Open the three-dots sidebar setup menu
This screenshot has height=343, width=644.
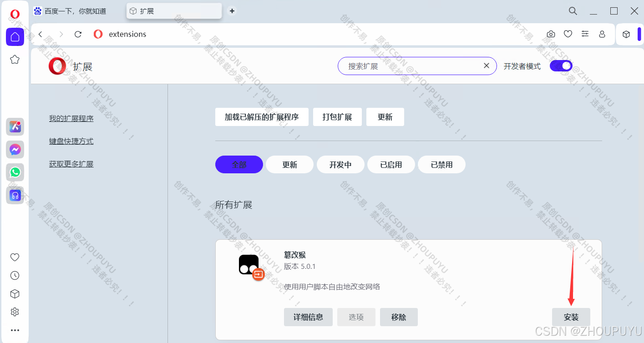point(15,330)
